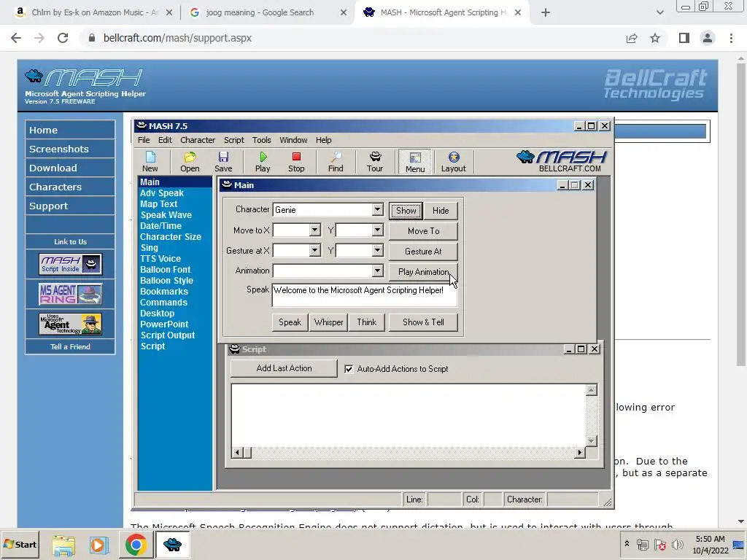Image resolution: width=747 pixels, height=560 pixels.
Task: Click the Uses Microsoft Agent Technology banner
Action: [71, 324]
